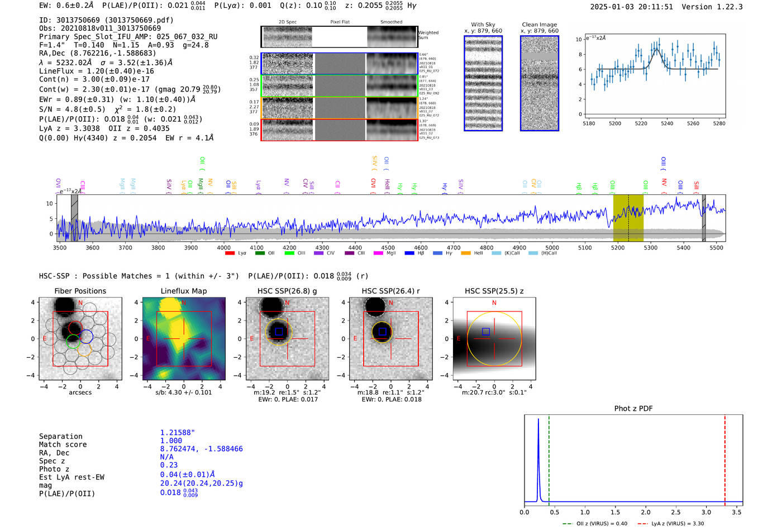Click the red dashed LyA z line in PDF

(x=725, y=460)
